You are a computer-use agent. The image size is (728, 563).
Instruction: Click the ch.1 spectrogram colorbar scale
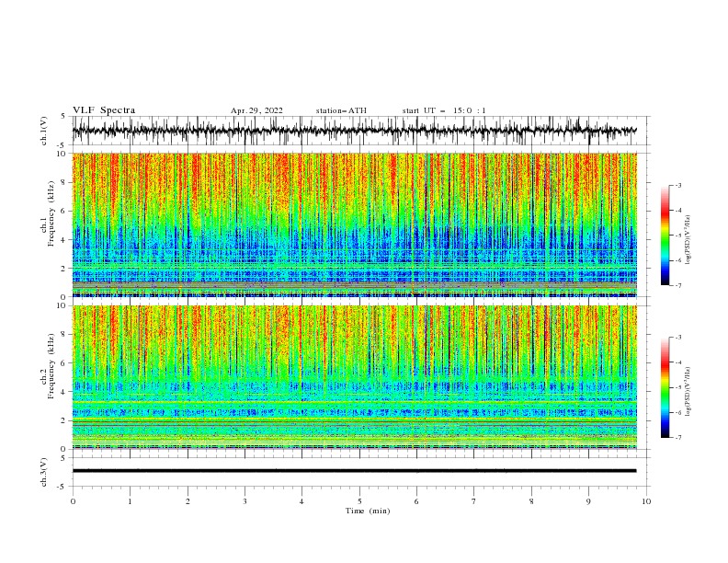pyautogui.click(x=665, y=236)
